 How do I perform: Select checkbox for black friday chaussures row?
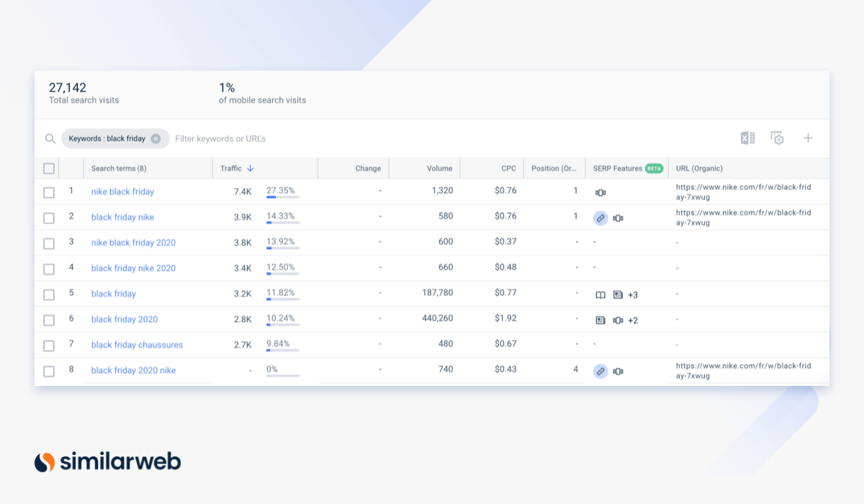pos(49,346)
